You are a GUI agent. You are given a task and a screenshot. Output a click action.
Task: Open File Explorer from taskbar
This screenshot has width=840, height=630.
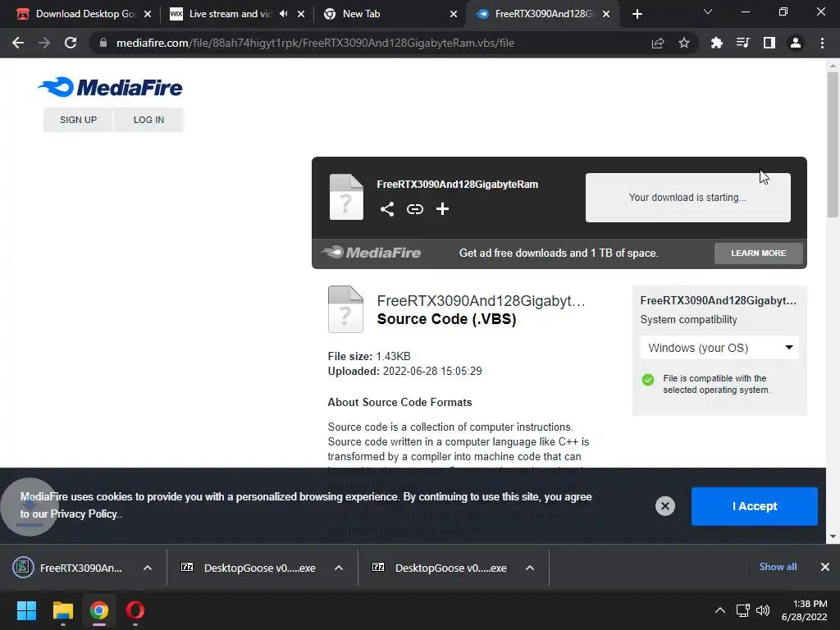click(62, 610)
